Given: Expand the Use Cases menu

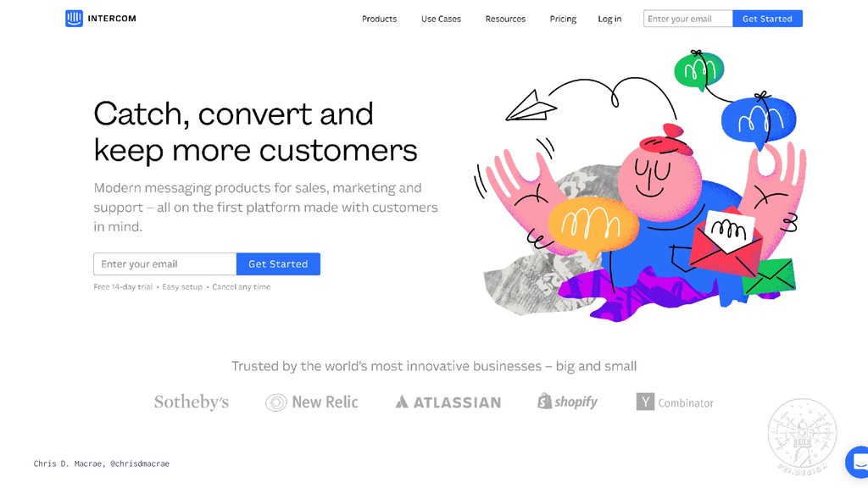Looking at the screenshot, I should (x=441, y=19).
